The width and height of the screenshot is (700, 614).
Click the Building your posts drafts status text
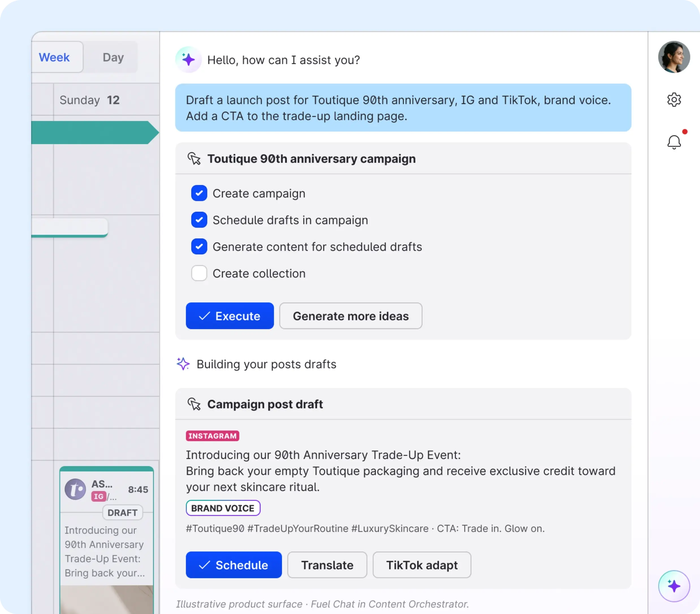(x=266, y=364)
